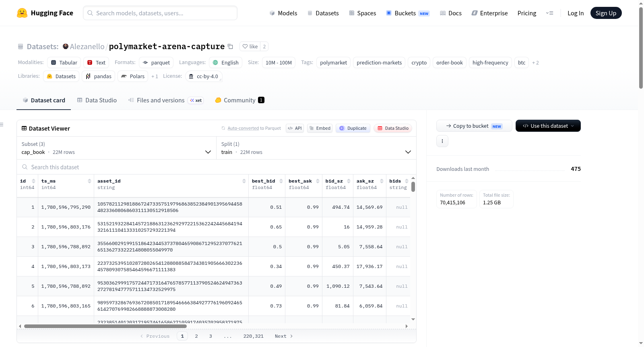Screen dimensions: 644x347
Task: Open Data Studio from viewer header
Action: tap(393, 128)
